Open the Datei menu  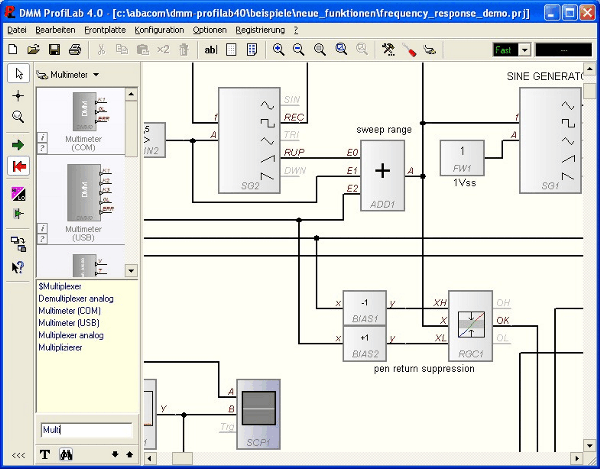point(17,30)
